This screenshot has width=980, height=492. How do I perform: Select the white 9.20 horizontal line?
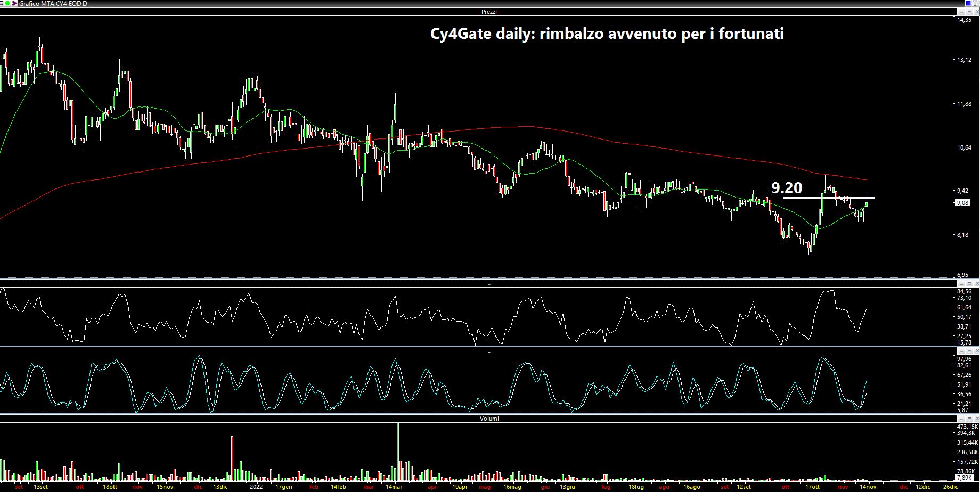(x=829, y=198)
